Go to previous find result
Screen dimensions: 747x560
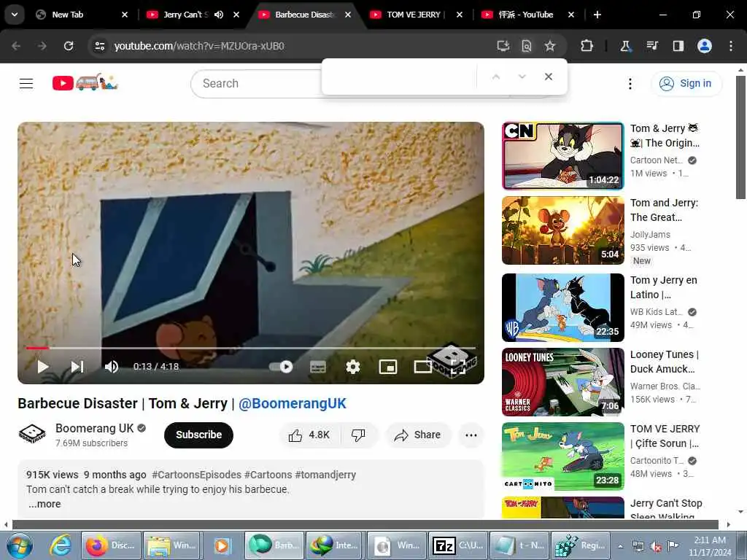click(x=496, y=77)
